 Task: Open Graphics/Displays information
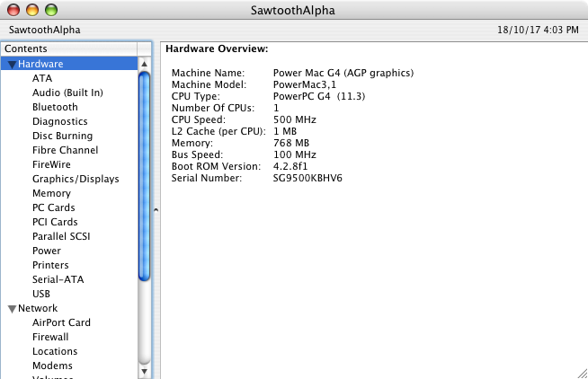(x=76, y=179)
